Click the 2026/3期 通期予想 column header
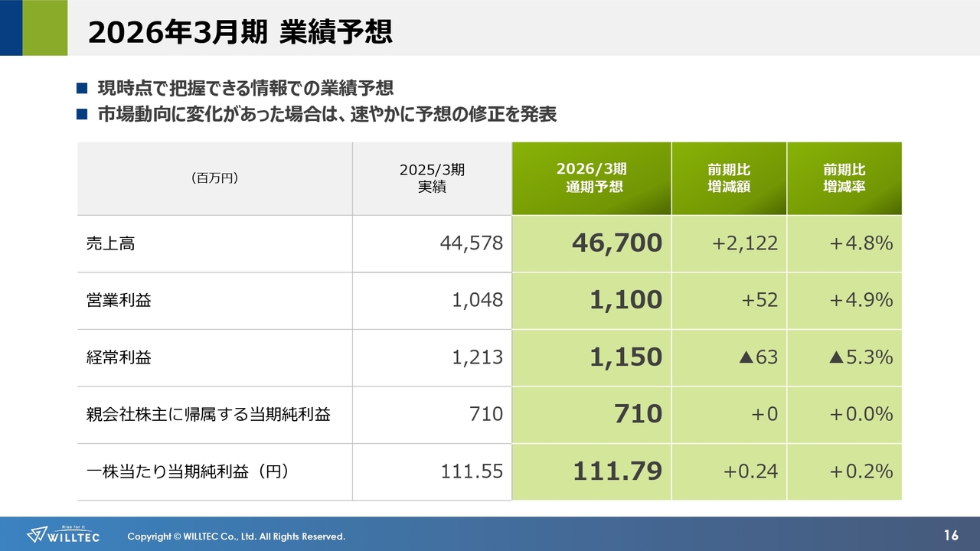 [593, 178]
